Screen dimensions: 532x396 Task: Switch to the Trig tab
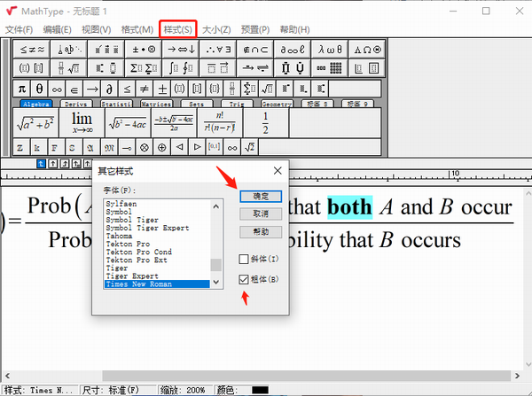237,104
